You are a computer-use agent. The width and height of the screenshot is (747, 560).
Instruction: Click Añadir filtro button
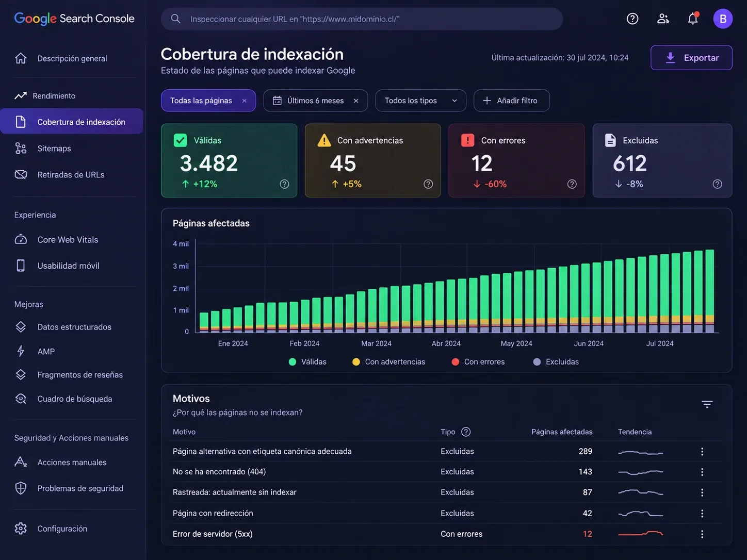tap(511, 101)
